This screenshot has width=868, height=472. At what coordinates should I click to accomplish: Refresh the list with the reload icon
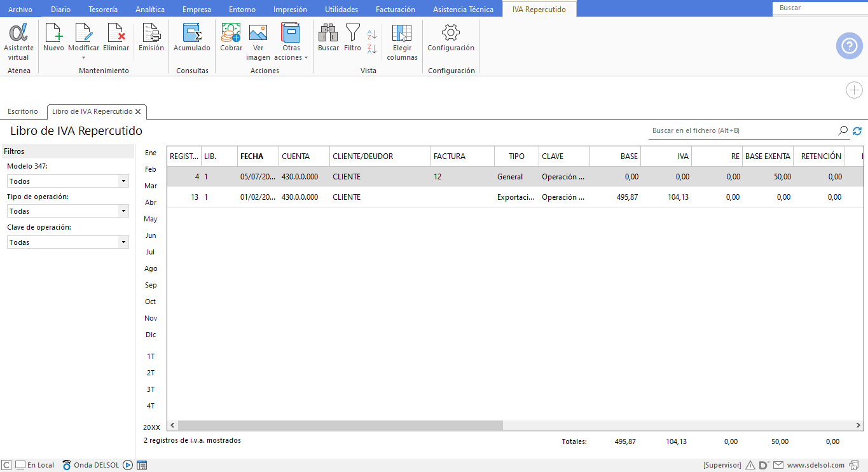[857, 130]
